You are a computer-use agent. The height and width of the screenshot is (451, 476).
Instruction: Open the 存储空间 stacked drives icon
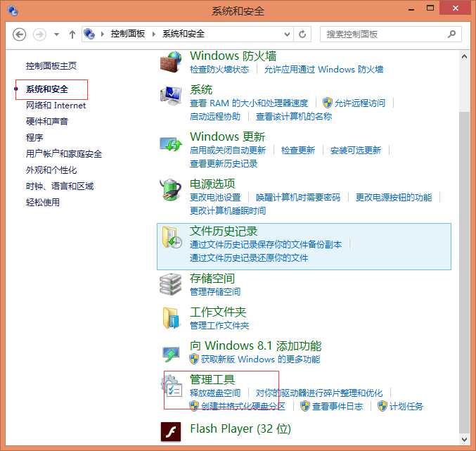click(170, 284)
